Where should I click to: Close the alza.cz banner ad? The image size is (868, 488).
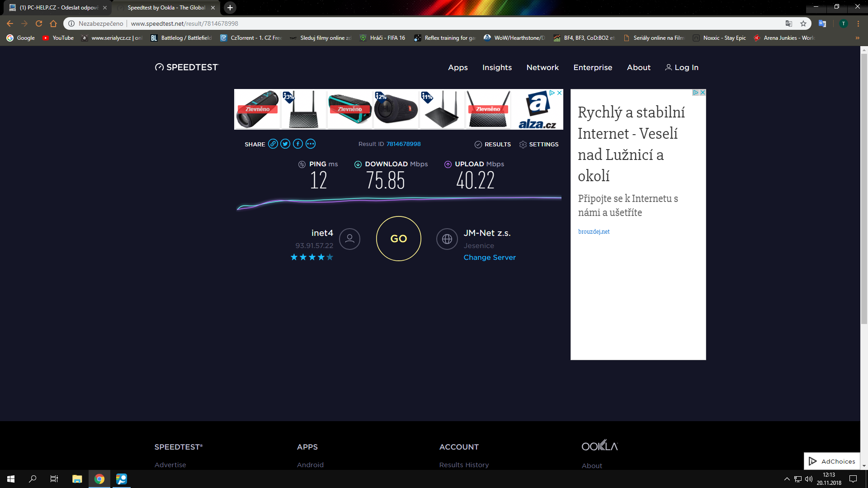click(559, 93)
